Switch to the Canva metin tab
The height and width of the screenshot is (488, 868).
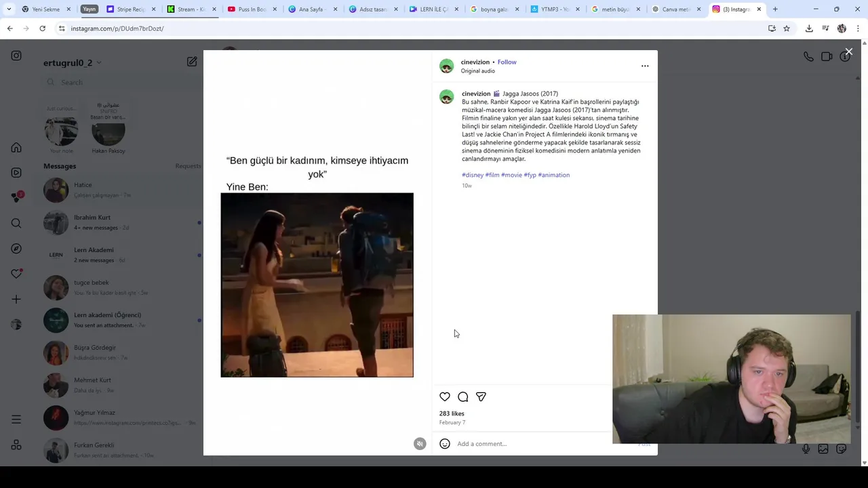(x=675, y=9)
